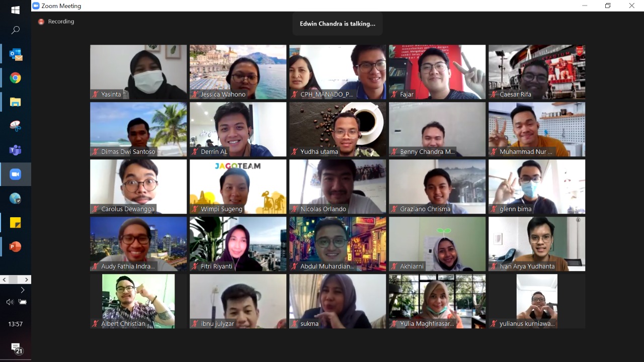Image resolution: width=644 pixels, height=362 pixels.
Task: Select Nicolas Orlando's video tile
Action: coord(338,185)
